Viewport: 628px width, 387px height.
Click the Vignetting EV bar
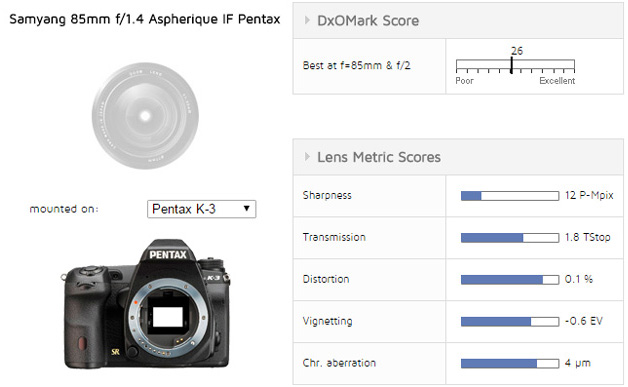pyautogui.click(x=510, y=321)
